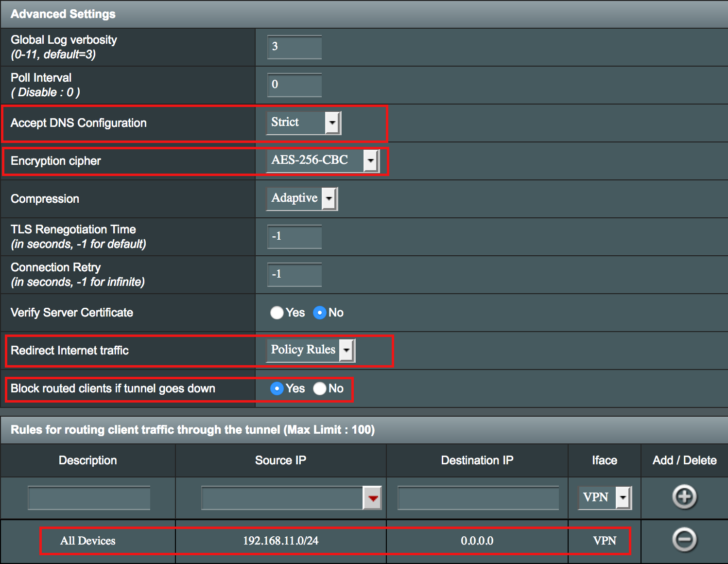
Task: Click the Destination IP column header
Action: click(477, 460)
